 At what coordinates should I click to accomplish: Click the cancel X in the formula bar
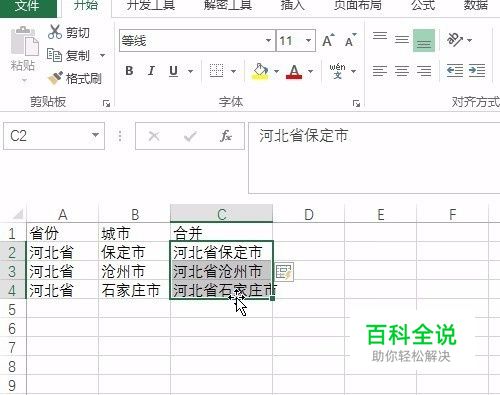[x=154, y=136]
